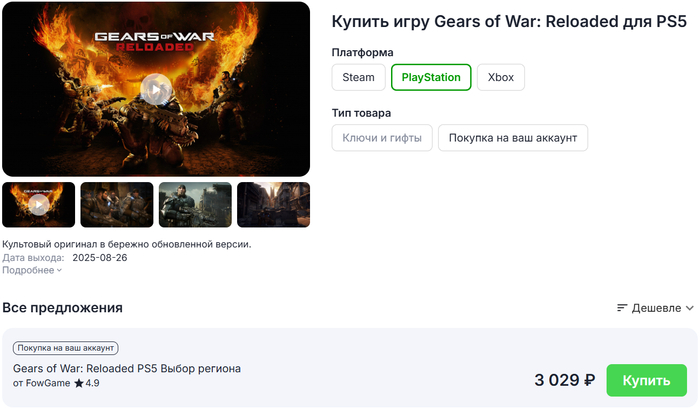
Task: Click the chevron next to Подробнее
Action: pyautogui.click(x=59, y=271)
